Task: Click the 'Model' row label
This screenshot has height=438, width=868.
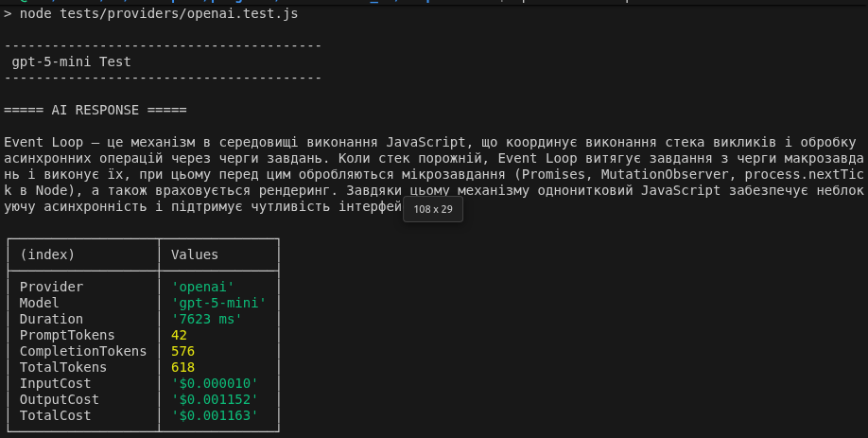Action: 40,303
